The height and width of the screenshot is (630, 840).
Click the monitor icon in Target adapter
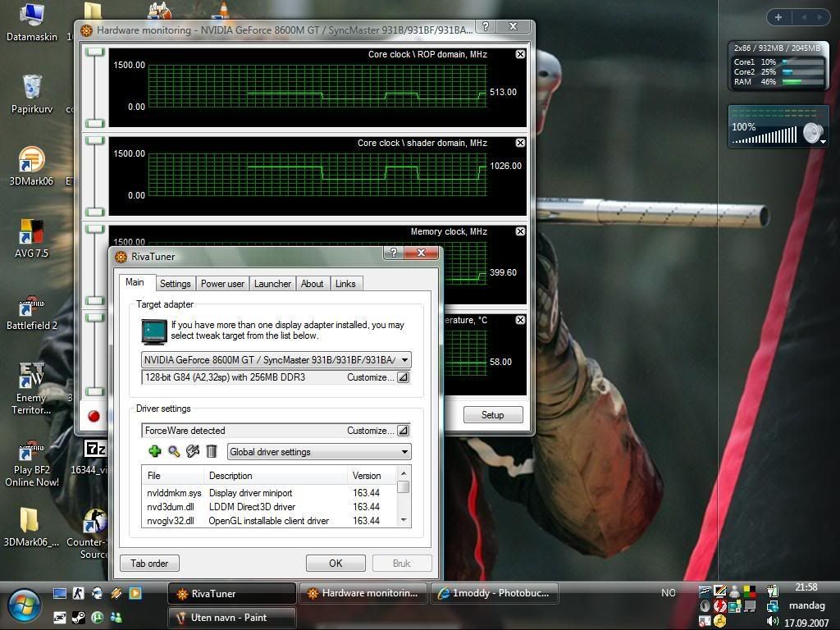coord(154,331)
